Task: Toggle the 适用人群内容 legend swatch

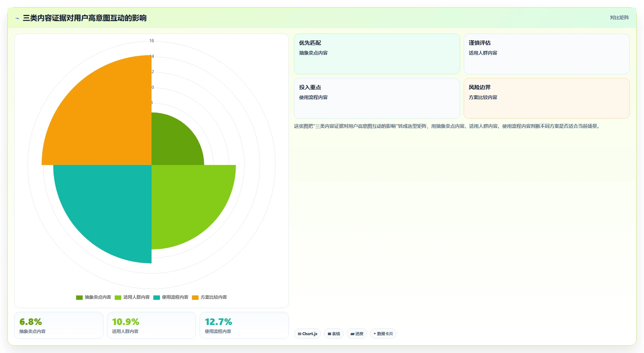Action: pos(118,298)
